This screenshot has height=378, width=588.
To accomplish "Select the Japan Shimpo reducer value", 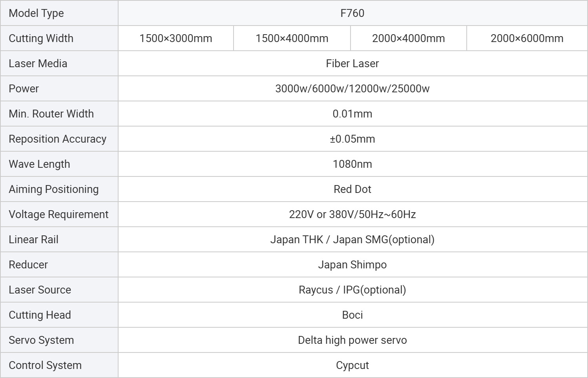I will tap(352, 265).
